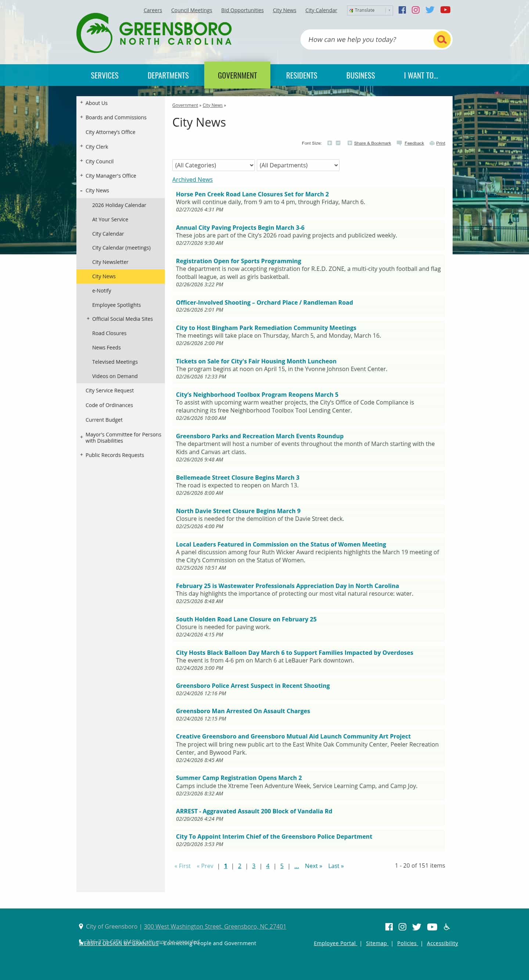Expand the City Clerk sidebar section

point(82,146)
